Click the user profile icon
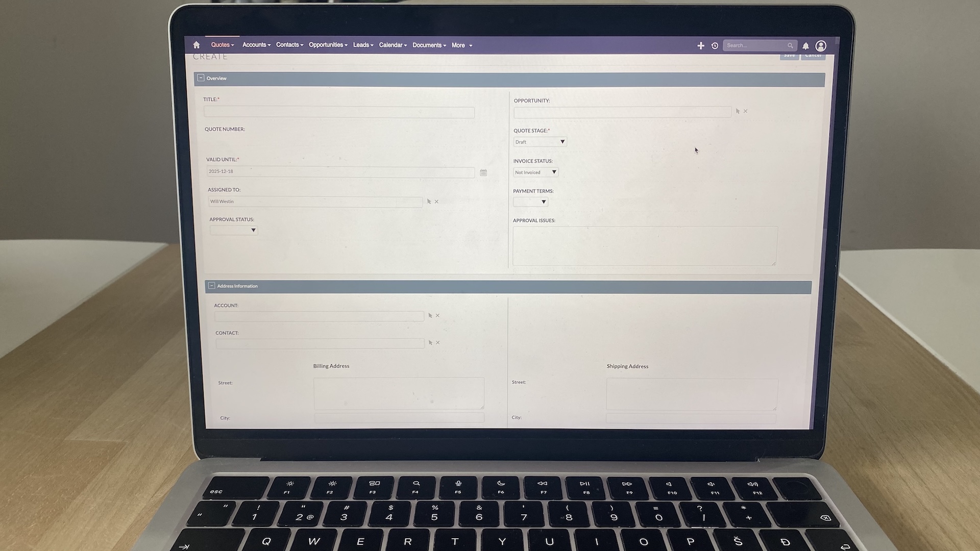This screenshot has width=980, height=551. [820, 45]
